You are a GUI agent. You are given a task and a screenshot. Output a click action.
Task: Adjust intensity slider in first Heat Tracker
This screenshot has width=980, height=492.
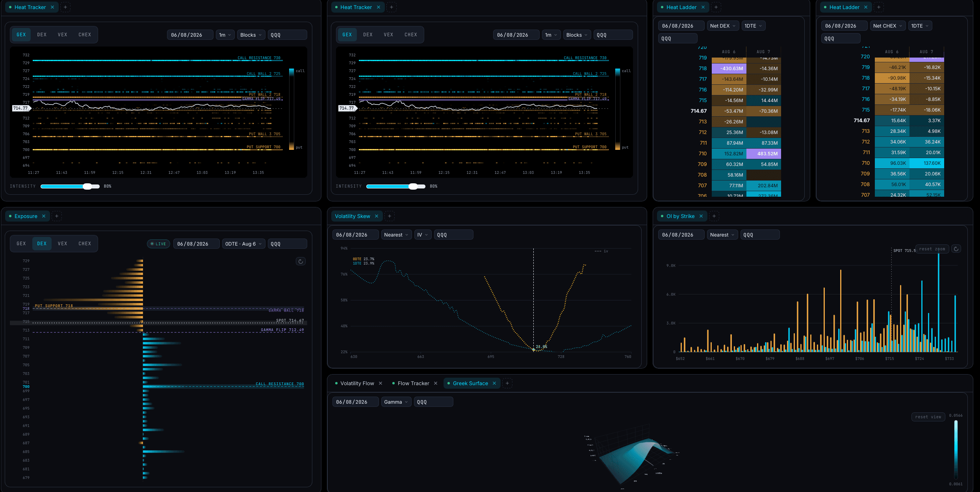point(70,186)
